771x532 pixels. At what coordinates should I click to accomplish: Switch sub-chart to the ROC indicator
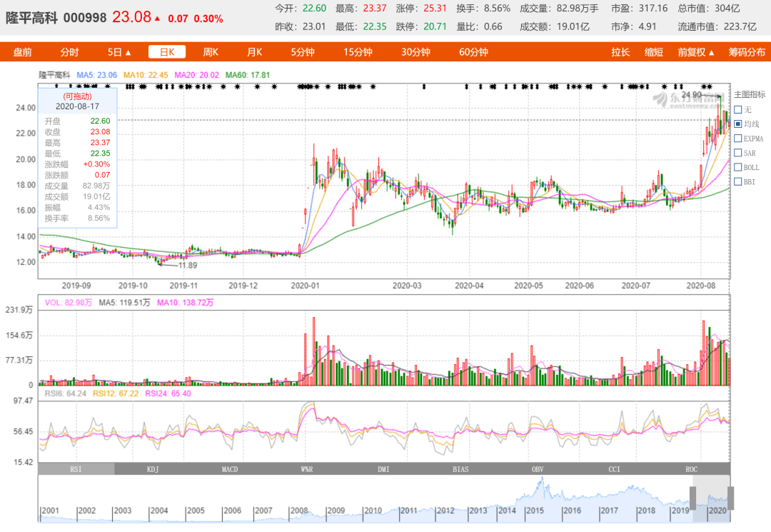[691, 469]
